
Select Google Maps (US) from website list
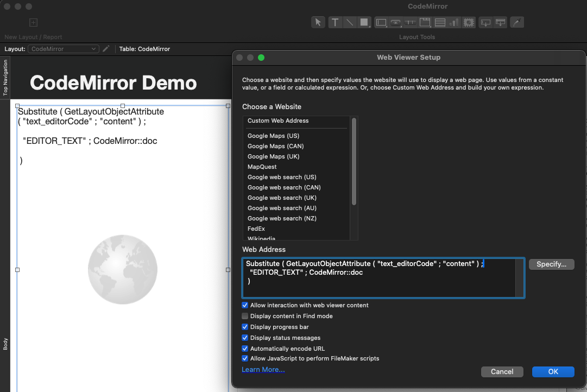[x=273, y=136]
